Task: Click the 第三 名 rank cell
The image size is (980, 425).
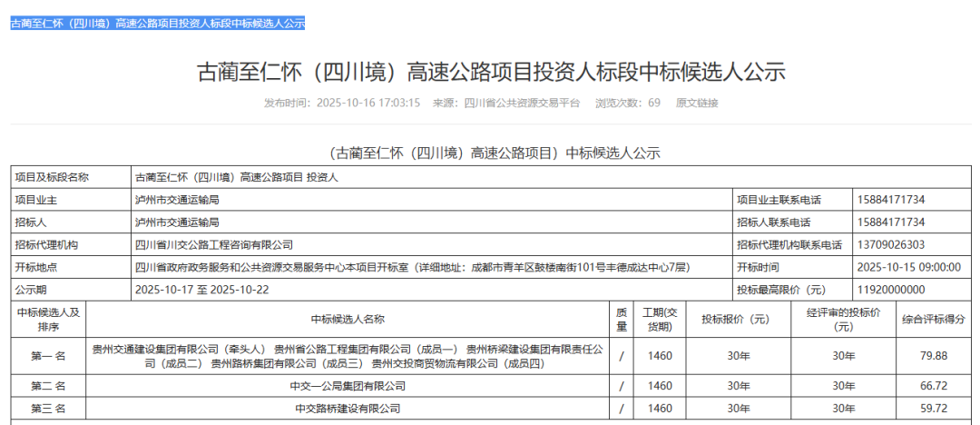Action: coord(48,409)
